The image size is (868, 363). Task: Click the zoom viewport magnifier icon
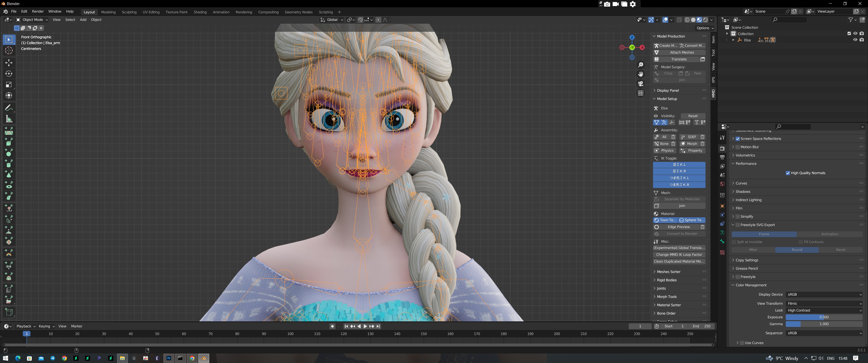(641, 65)
